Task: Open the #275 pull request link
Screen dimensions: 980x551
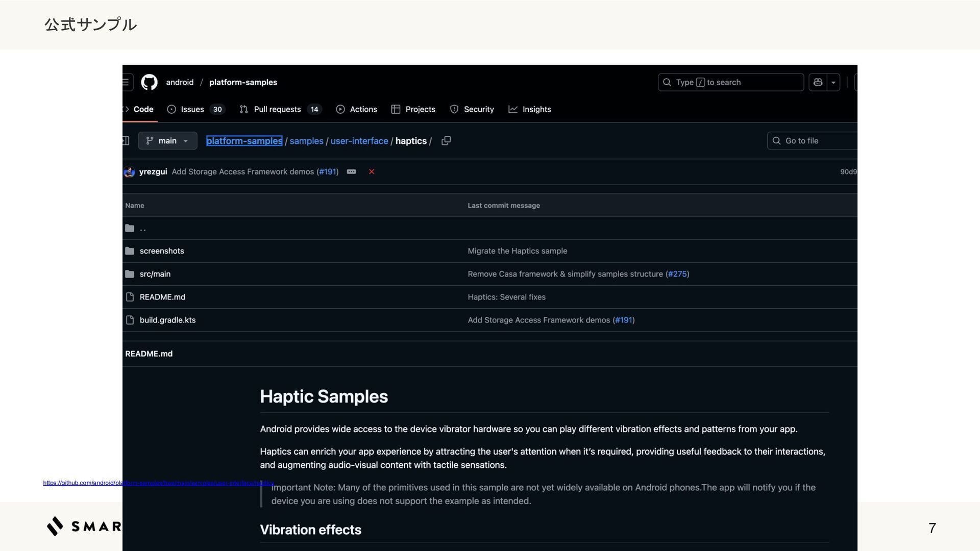Action: click(677, 274)
